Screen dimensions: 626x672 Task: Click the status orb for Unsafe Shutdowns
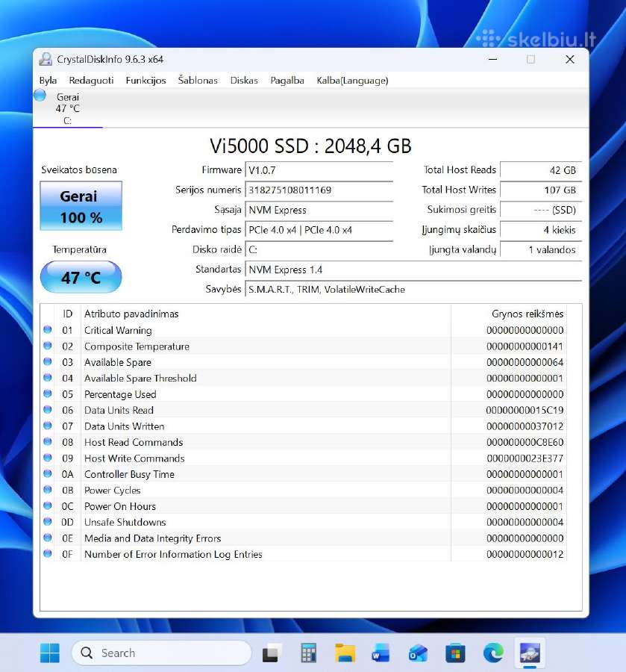pyautogui.click(x=48, y=522)
